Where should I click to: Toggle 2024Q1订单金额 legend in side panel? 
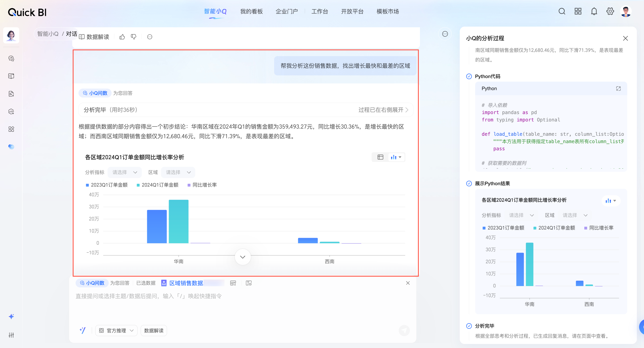(x=554, y=228)
